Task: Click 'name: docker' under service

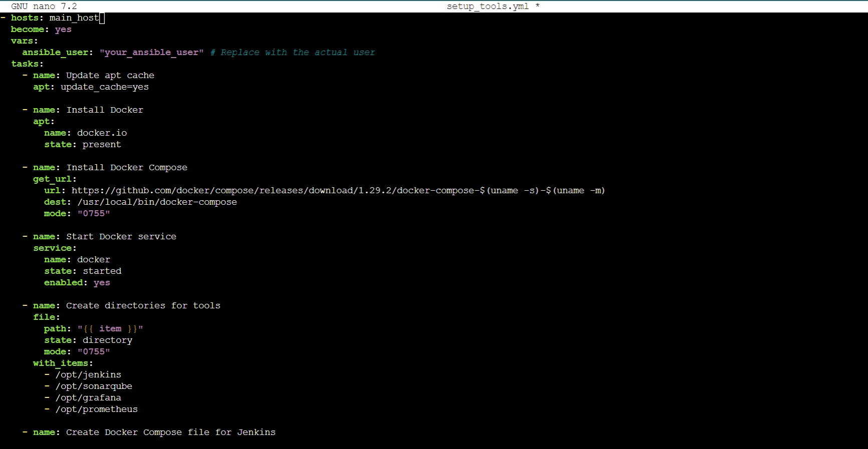Action: click(x=77, y=260)
